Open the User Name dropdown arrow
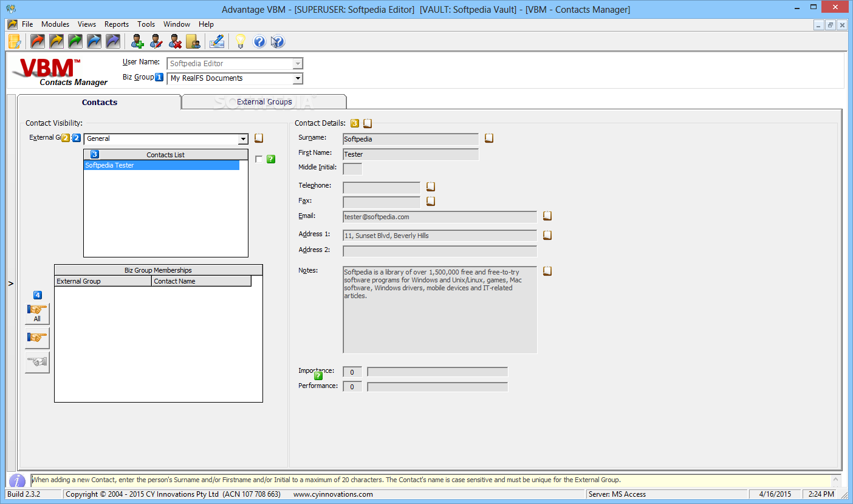This screenshot has width=853, height=504. point(298,64)
